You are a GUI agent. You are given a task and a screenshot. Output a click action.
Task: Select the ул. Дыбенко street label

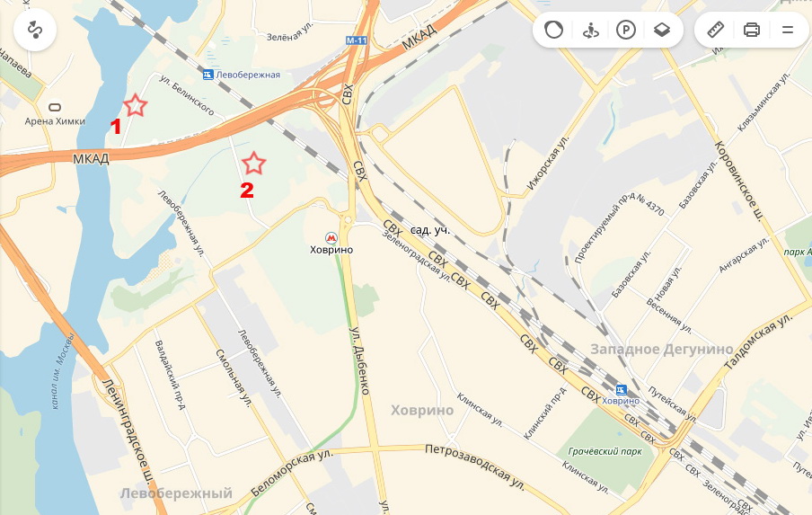point(360,360)
